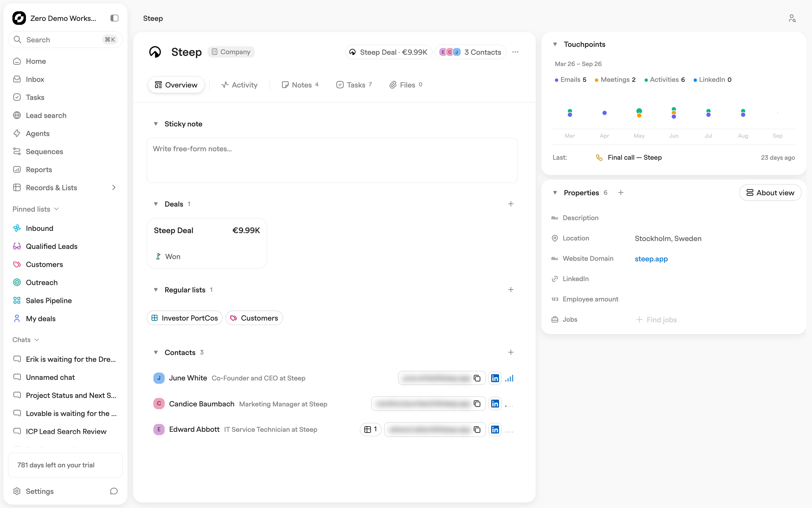Add a property with the plus icon
Viewport: 812px width, 508px height.
click(621, 192)
